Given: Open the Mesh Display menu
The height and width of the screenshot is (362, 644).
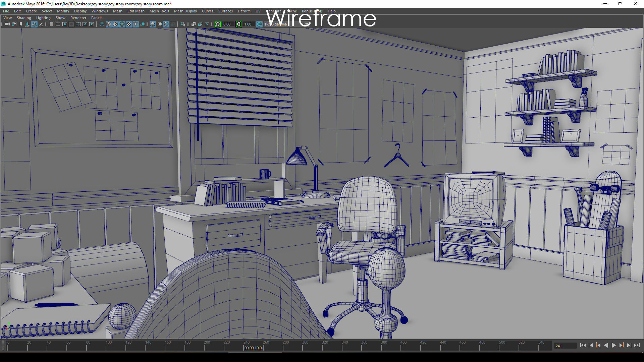Looking at the screenshot, I should pos(185,11).
